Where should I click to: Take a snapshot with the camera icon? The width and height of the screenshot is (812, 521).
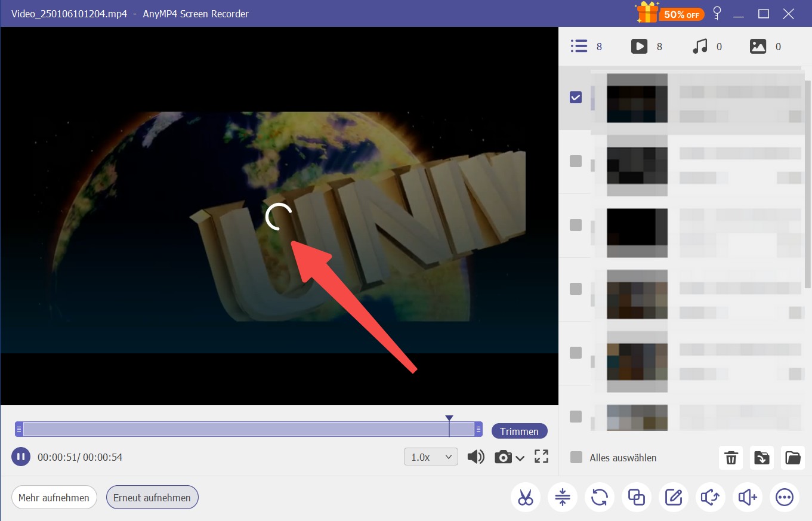coord(503,457)
